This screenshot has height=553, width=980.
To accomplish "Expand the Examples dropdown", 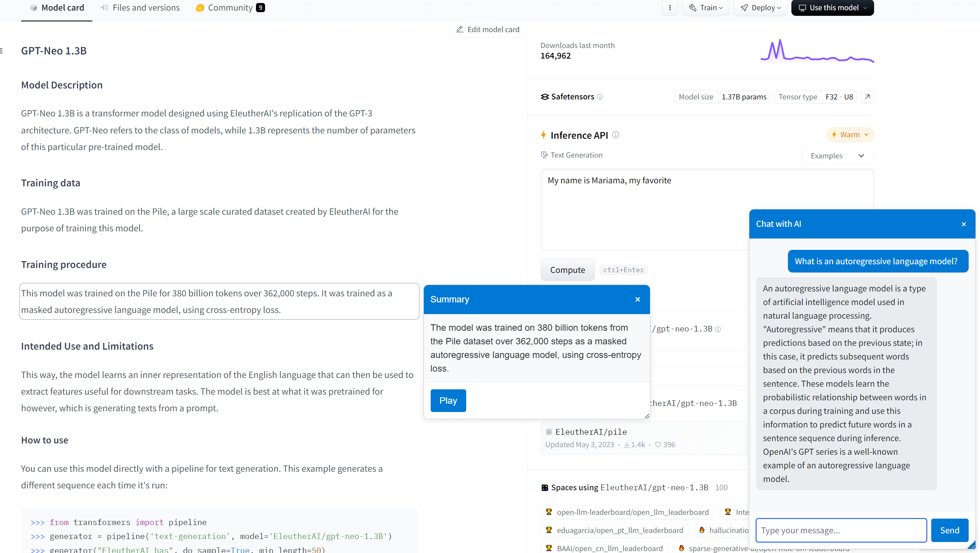I will pyautogui.click(x=837, y=156).
